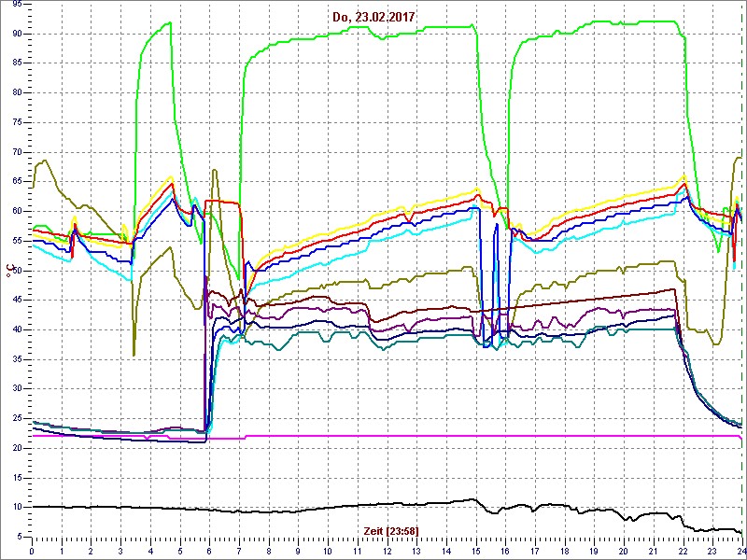This screenshot has height=560, width=747.
Task: Click hour 12 on the time axis
Action: (x=387, y=552)
